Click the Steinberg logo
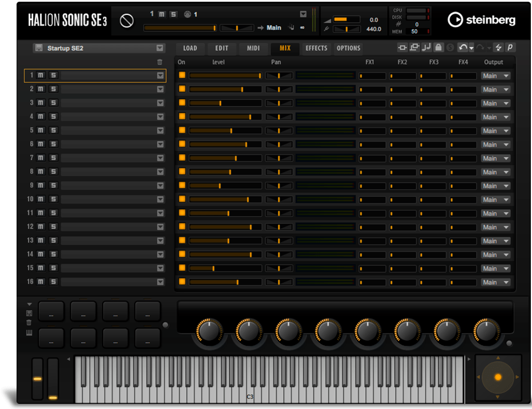 click(481, 20)
